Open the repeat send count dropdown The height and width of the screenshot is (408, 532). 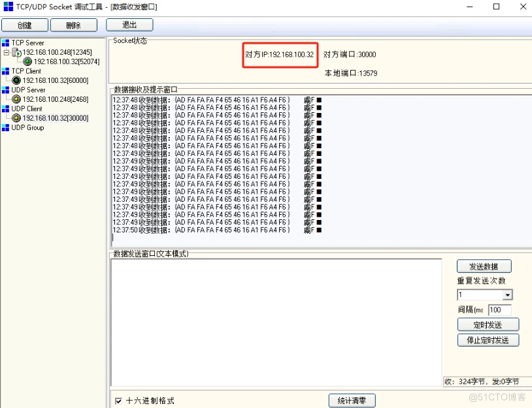507,294
